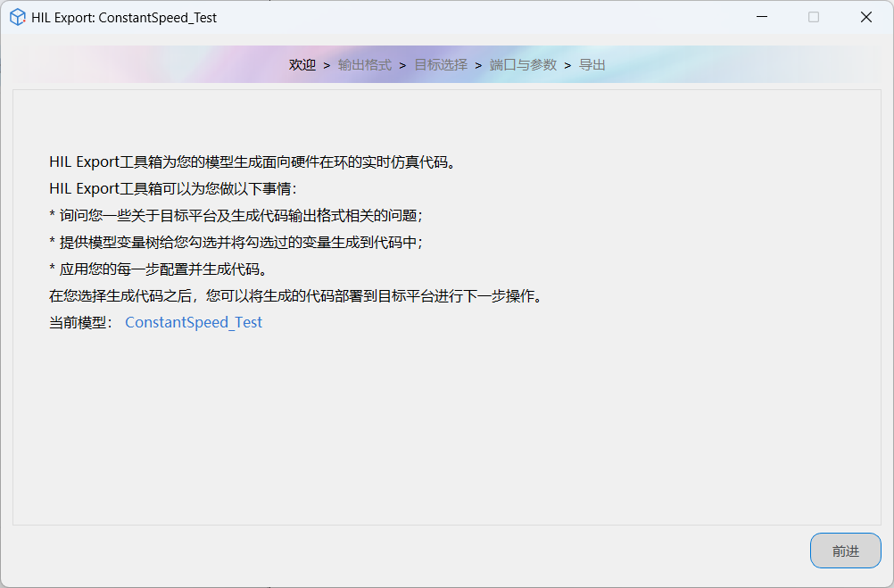
Task: Click the arrow between 欢迎 and 输出格式
Action: pos(327,65)
